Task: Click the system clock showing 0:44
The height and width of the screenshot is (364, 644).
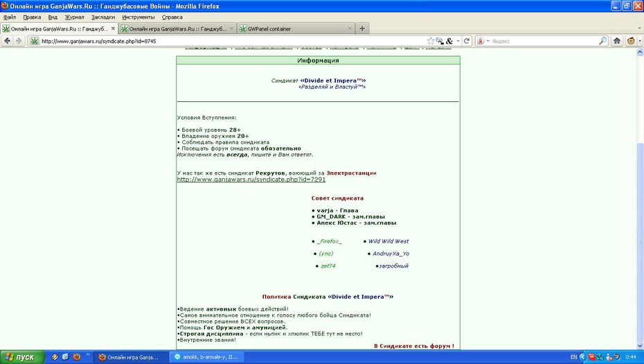Action: (631, 357)
